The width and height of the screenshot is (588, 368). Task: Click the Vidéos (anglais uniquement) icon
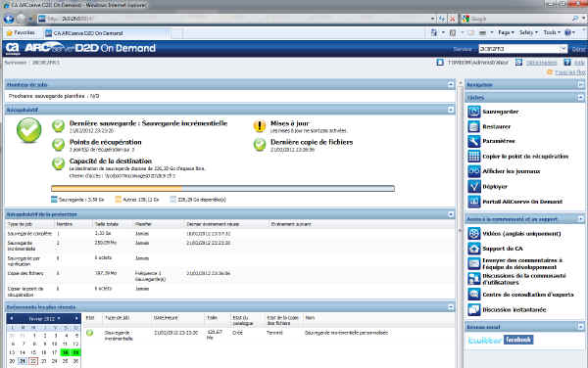[474, 234]
